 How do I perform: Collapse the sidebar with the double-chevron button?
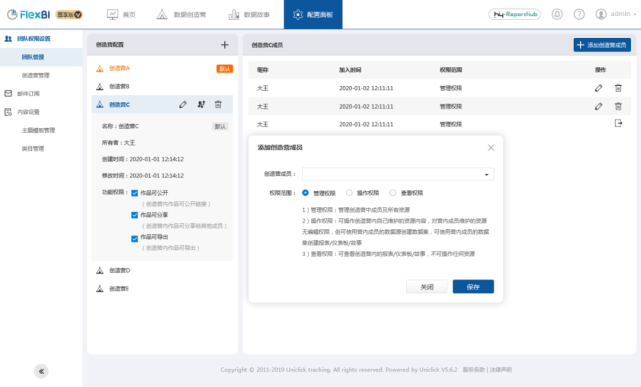tap(41, 371)
